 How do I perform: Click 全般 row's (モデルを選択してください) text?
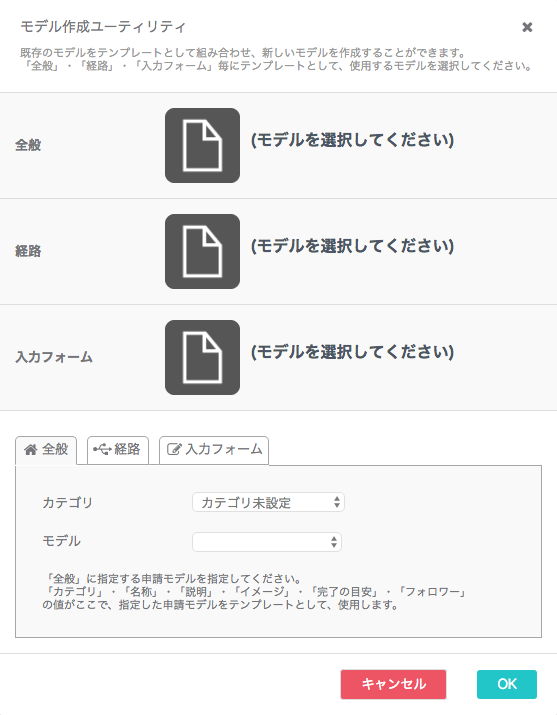pos(352,140)
